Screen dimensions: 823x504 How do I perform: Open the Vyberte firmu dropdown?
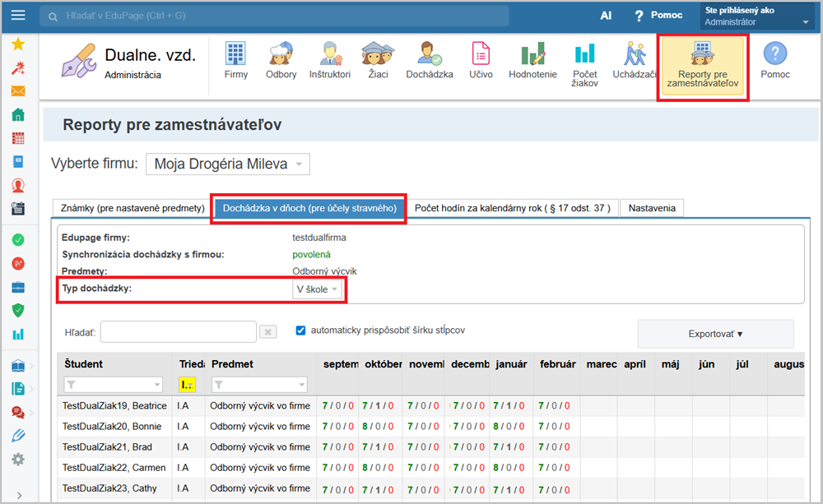point(228,164)
